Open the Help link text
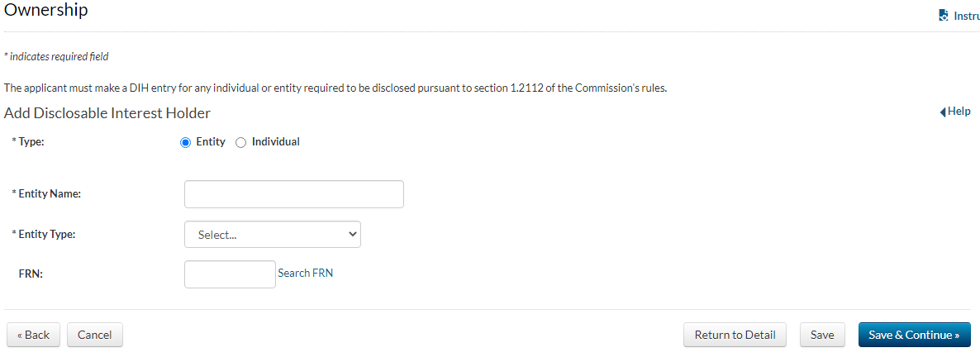The image size is (980, 357). (959, 112)
